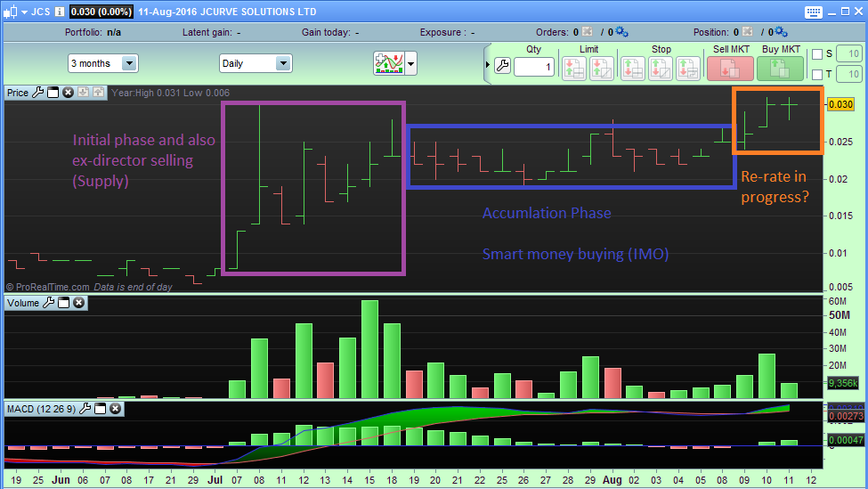868x489 pixels.
Task: Click the 0.00273 MACD value label
Action: click(x=847, y=417)
